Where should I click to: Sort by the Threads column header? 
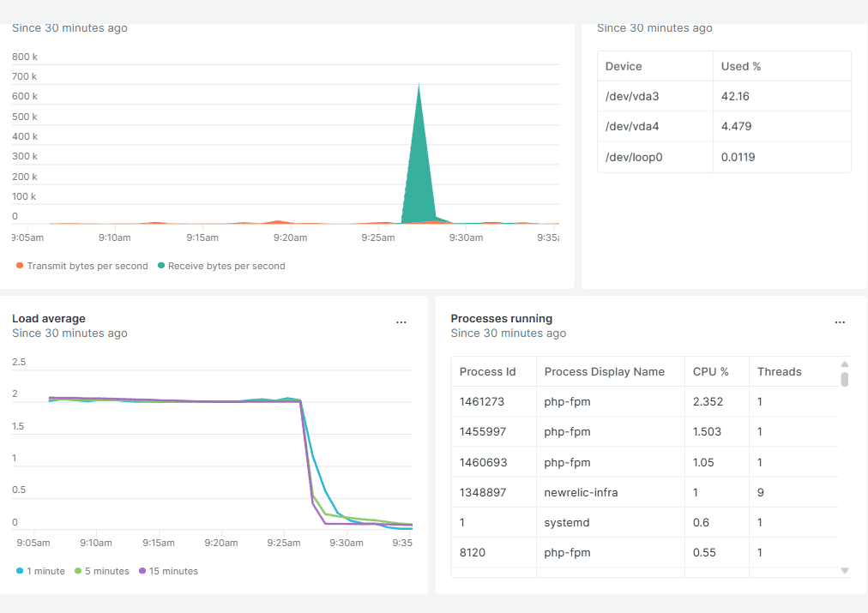pos(779,372)
